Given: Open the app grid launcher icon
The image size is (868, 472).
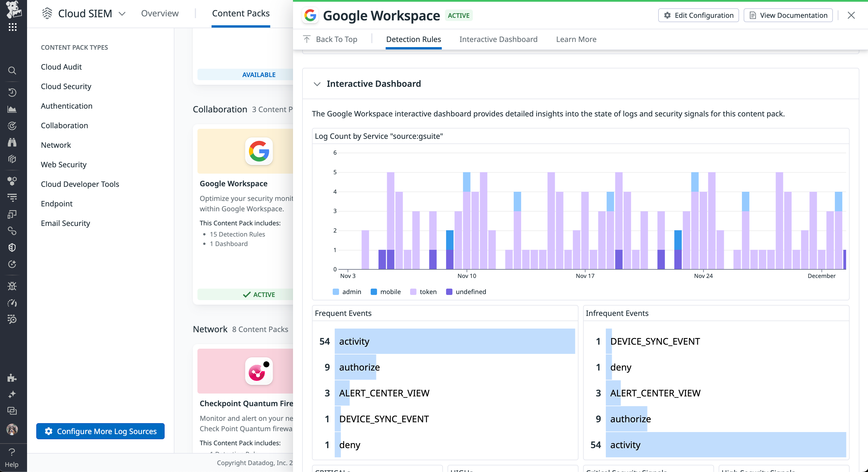Looking at the screenshot, I should [12, 27].
